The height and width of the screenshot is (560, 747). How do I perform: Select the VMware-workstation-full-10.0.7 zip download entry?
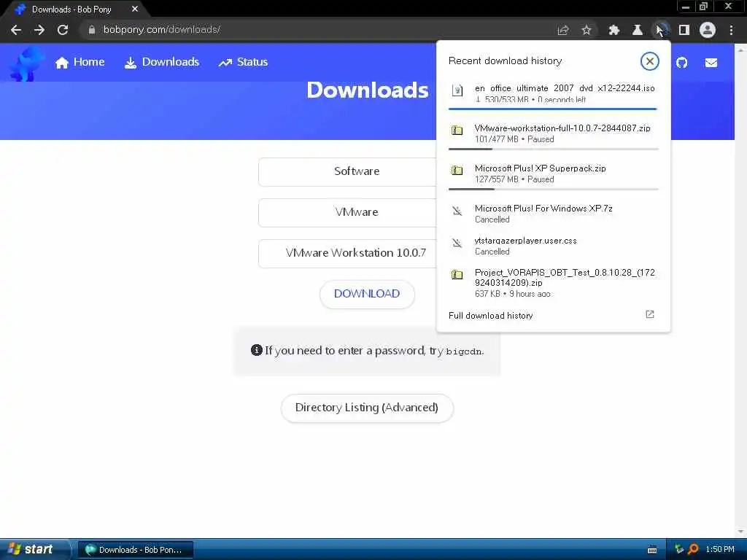pos(553,134)
